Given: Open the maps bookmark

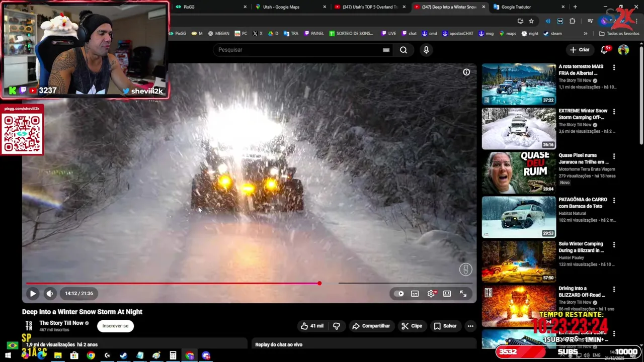Looking at the screenshot, I should (507, 33).
